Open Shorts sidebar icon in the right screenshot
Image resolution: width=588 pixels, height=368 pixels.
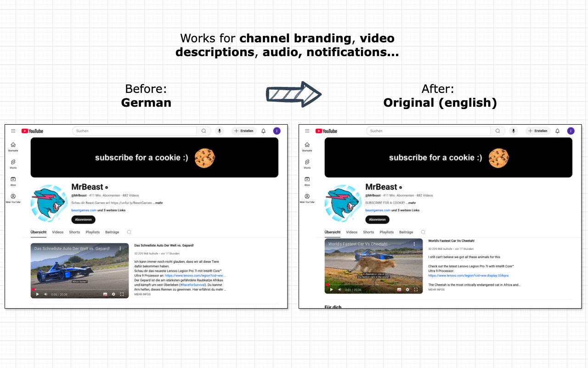307,162
